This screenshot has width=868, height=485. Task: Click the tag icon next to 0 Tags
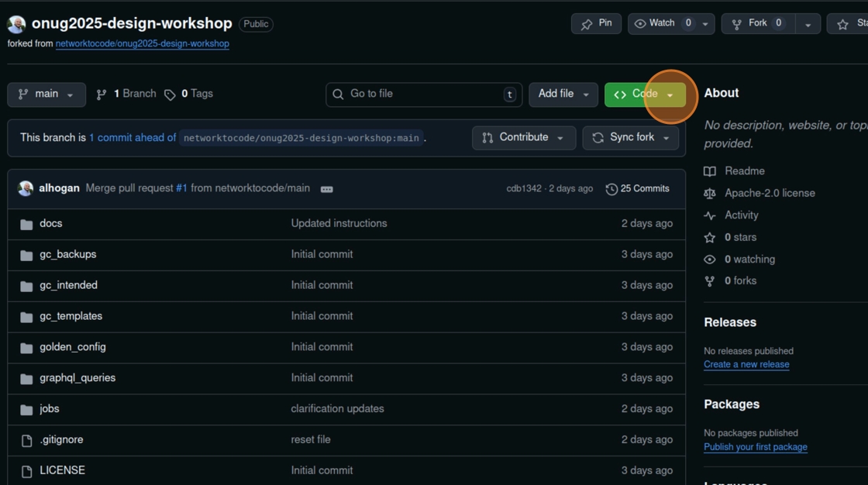[x=170, y=95]
